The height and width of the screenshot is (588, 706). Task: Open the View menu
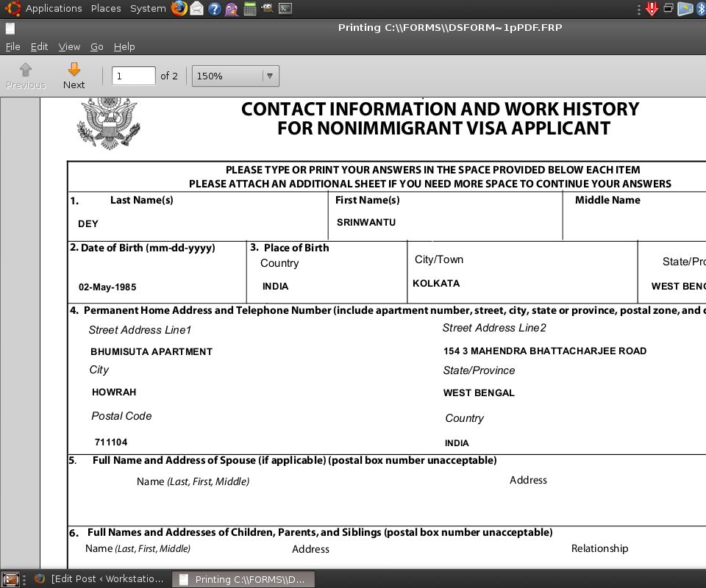coord(69,47)
